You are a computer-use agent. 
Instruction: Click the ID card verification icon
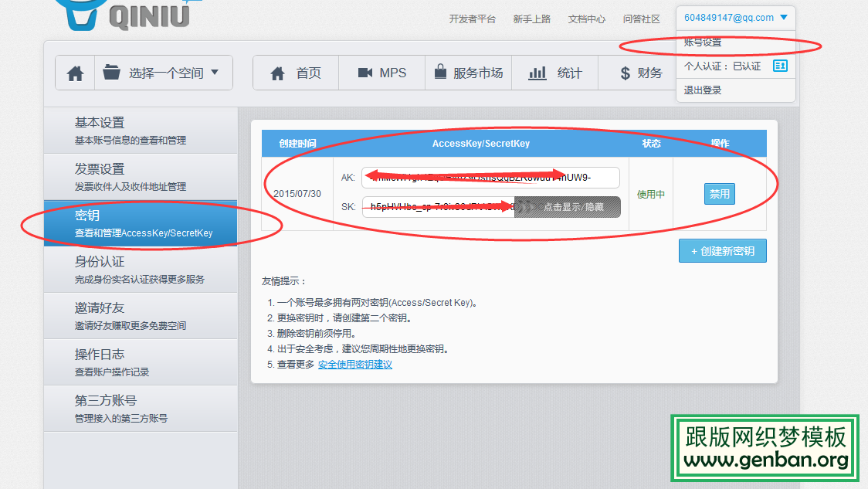coord(780,66)
